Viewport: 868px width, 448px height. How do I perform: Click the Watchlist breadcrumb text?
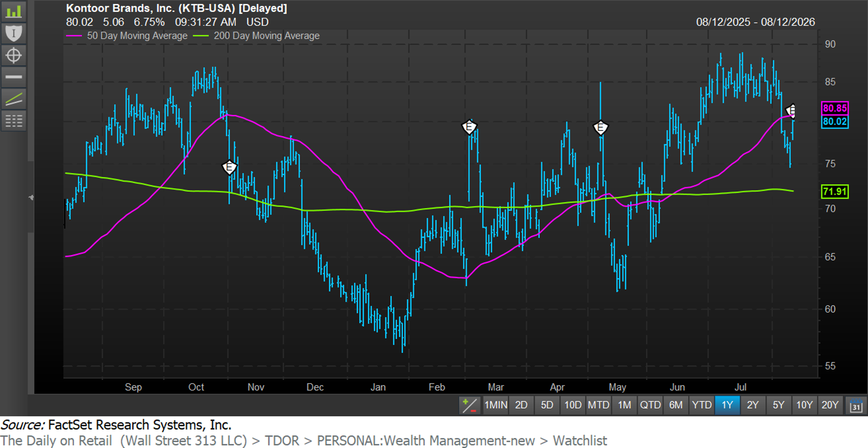(580, 441)
